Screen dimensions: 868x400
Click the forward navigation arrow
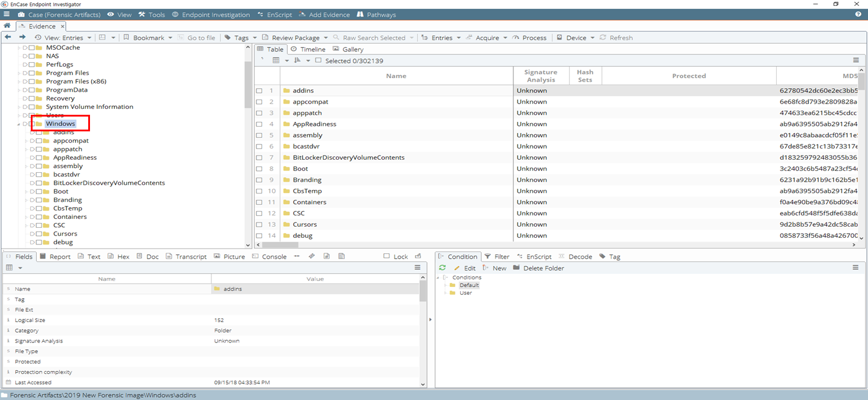point(22,37)
